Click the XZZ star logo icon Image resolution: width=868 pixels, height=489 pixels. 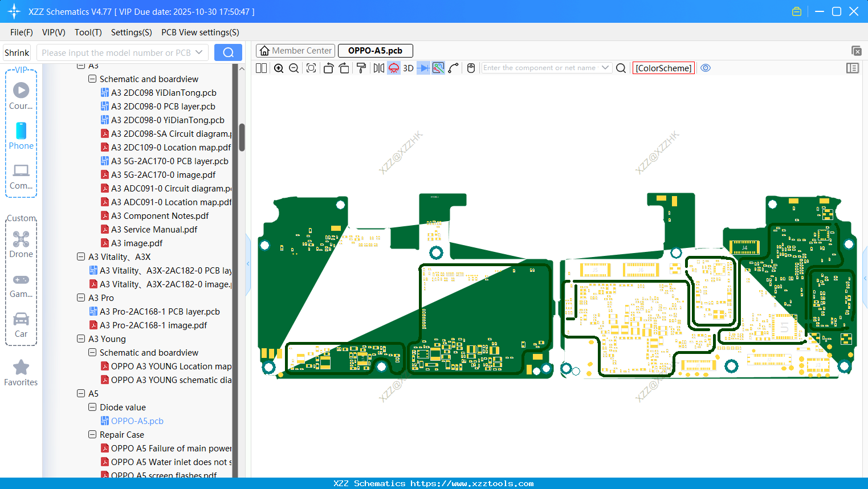14,11
